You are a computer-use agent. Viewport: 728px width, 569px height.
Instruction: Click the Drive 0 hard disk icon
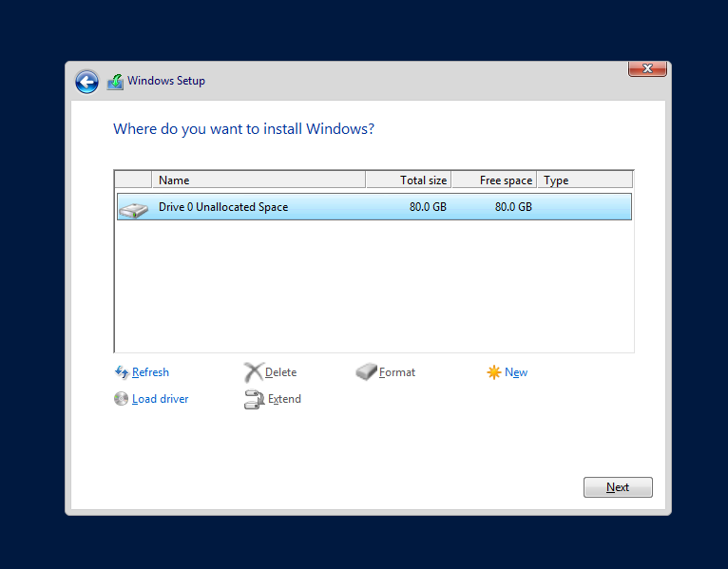tap(134, 207)
